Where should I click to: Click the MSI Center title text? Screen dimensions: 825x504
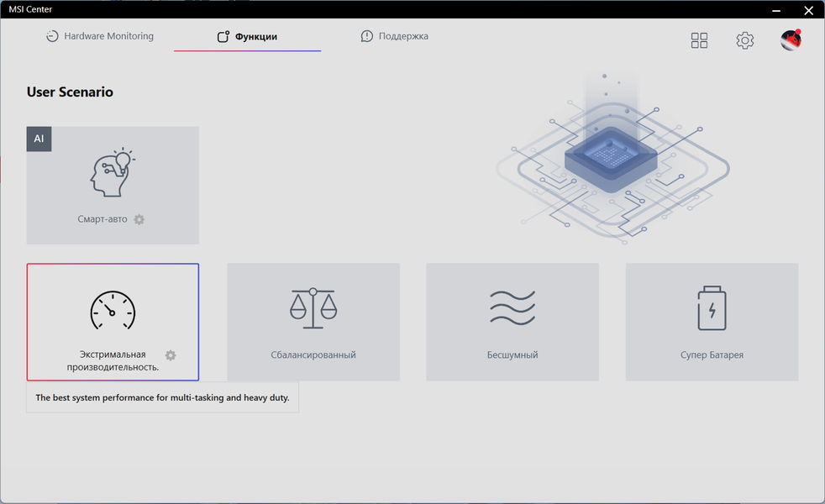click(x=30, y=9)
